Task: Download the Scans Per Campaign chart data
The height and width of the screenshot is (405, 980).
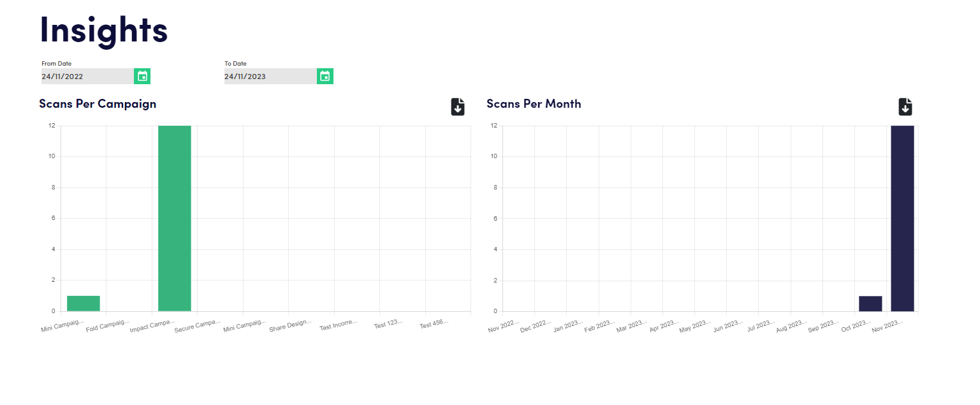Action: (x=458, y=107)
